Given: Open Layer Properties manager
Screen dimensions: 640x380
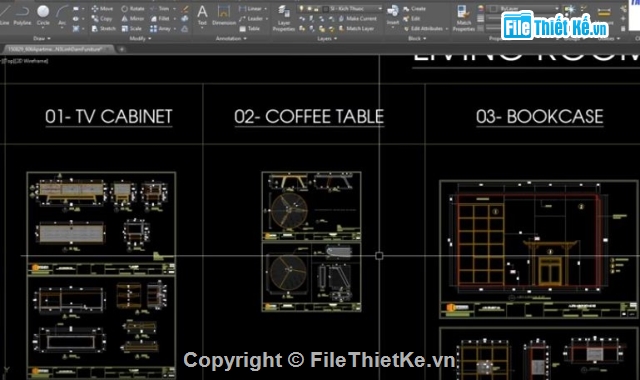Looking at the screenshot, I should coord(284,18).
